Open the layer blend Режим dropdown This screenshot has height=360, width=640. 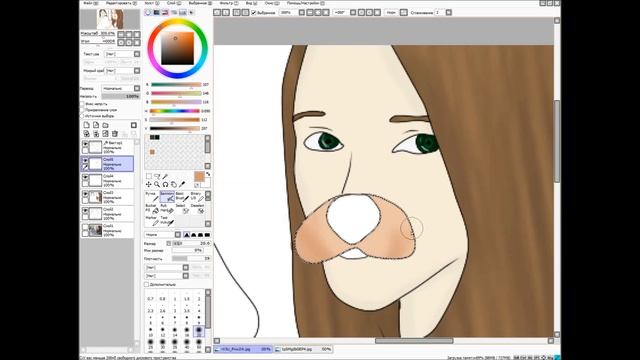point(120,88)
